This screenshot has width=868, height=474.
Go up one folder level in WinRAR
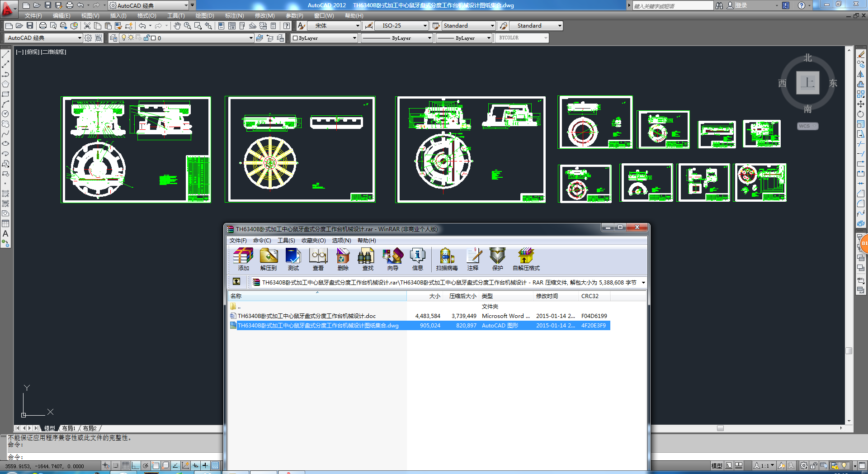click(x=236, y=282)
